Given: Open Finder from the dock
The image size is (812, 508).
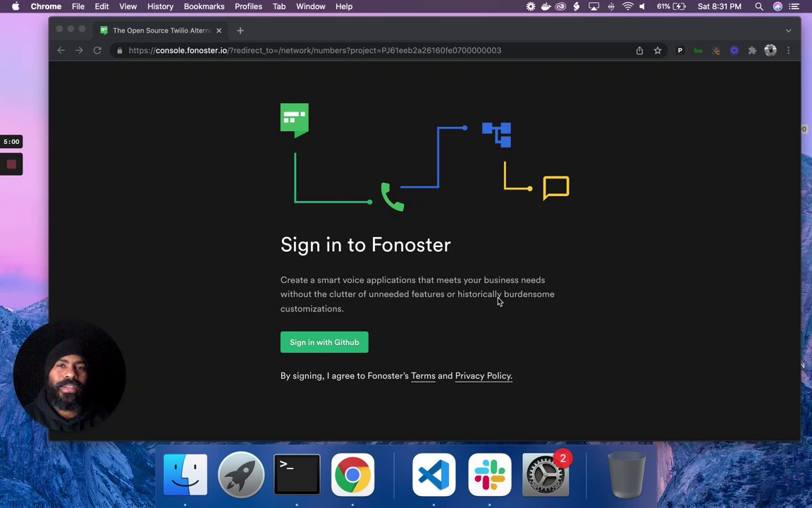Looking at the screenshot, I should [185, 475].
